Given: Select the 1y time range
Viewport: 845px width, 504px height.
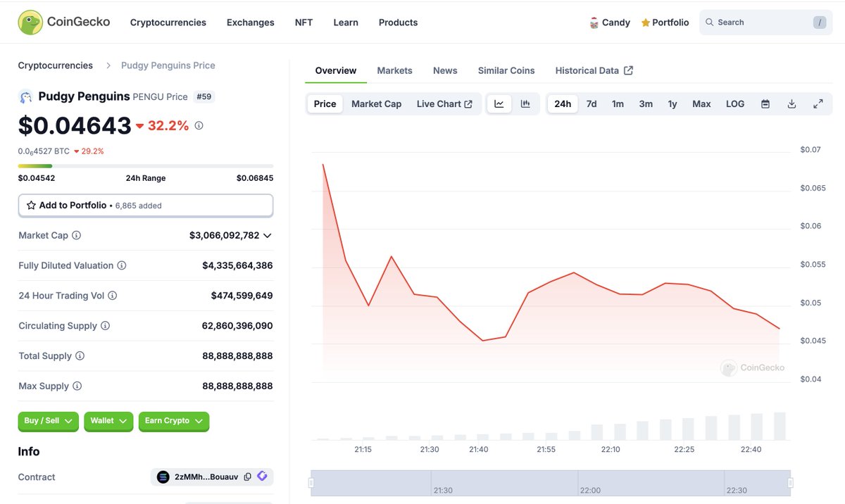Looking at the screenshot, I should [x=672, y=104].
